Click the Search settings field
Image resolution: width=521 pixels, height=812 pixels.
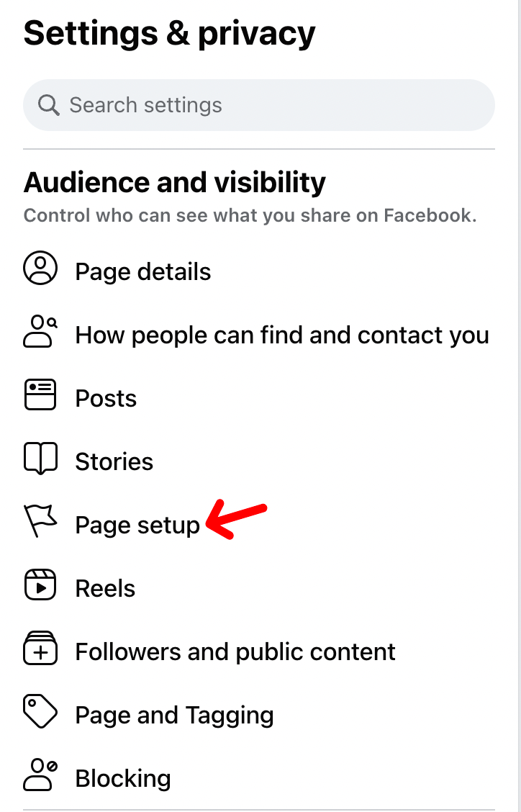coord(216,105)
